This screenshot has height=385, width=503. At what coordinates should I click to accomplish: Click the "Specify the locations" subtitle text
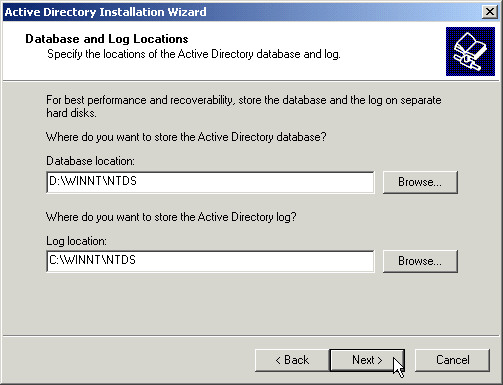coord(194,54)
